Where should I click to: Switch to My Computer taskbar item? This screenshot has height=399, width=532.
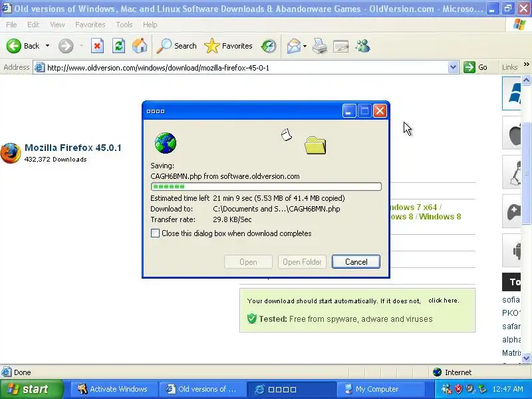[379, 389]
